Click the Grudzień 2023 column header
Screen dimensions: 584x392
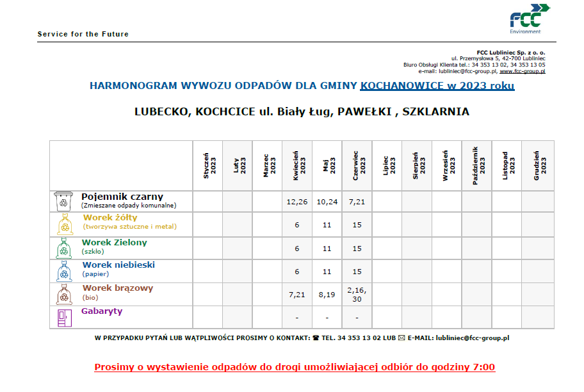[x=537, y=165]
